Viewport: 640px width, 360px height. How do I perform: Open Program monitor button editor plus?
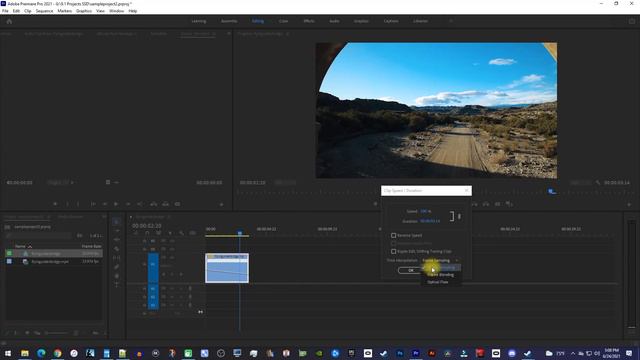click(x=629, y=204)
